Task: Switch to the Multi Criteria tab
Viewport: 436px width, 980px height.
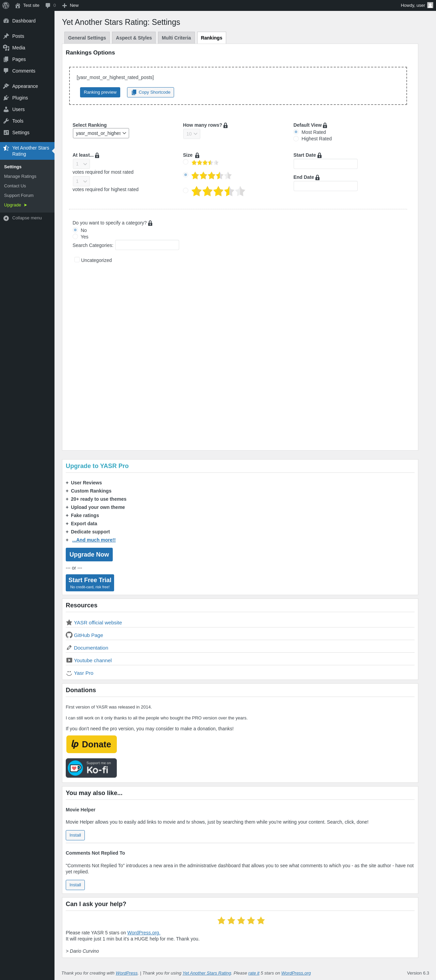Action: point(176,38)
